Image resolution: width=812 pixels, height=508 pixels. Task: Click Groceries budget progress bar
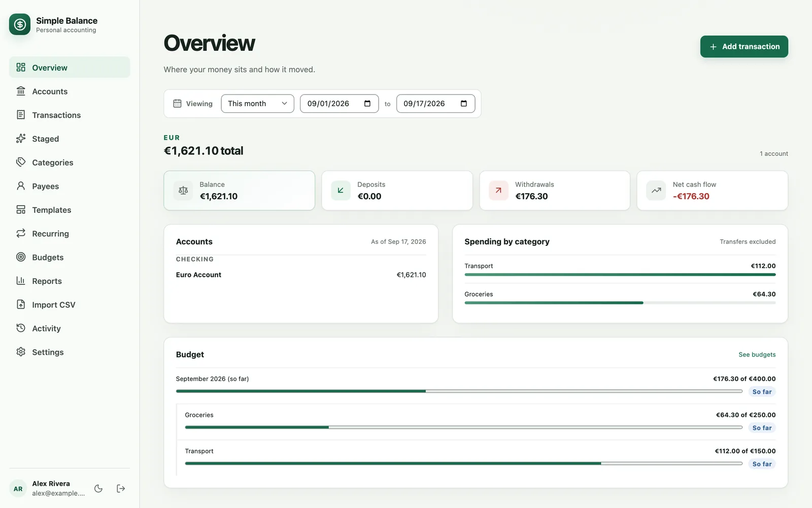[x=463, y=427]
